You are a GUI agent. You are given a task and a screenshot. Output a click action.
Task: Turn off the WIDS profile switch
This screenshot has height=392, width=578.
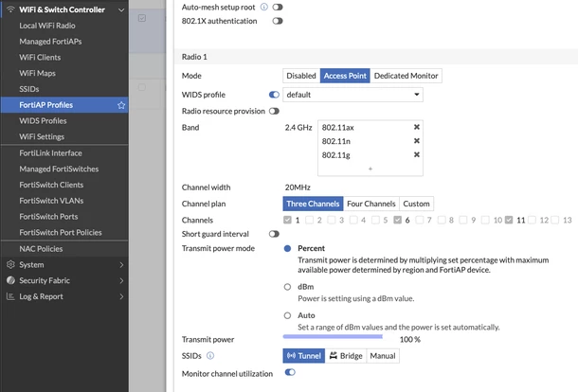[x=274, y=95]
